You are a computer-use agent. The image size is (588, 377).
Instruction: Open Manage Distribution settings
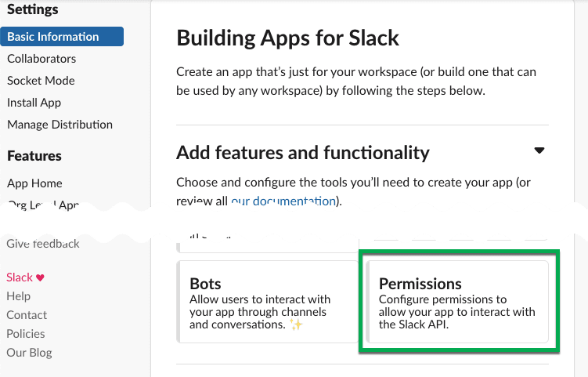click(x=60, y=125)
